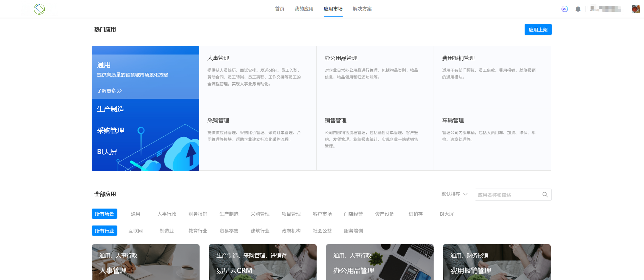This screenshot has height=280, width=644.
Task: Filter apps by 人事行政 scene
Action: (x=167, y=214)
